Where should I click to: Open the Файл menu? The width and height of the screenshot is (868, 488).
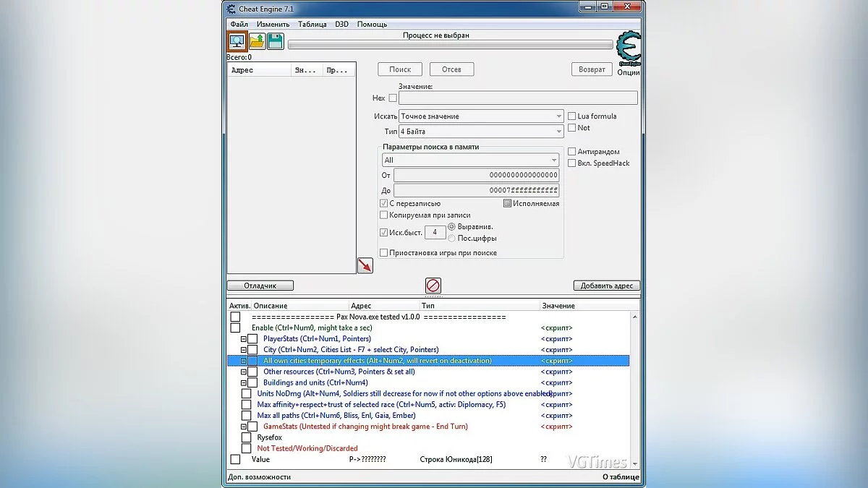[239, 24]
